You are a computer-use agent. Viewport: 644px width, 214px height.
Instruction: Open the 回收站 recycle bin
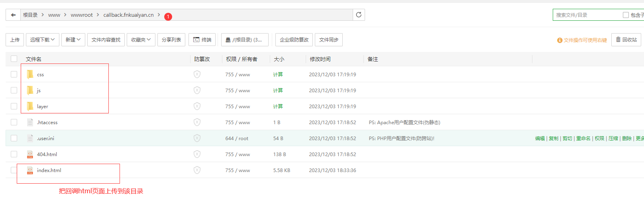[x=626, y=40]
